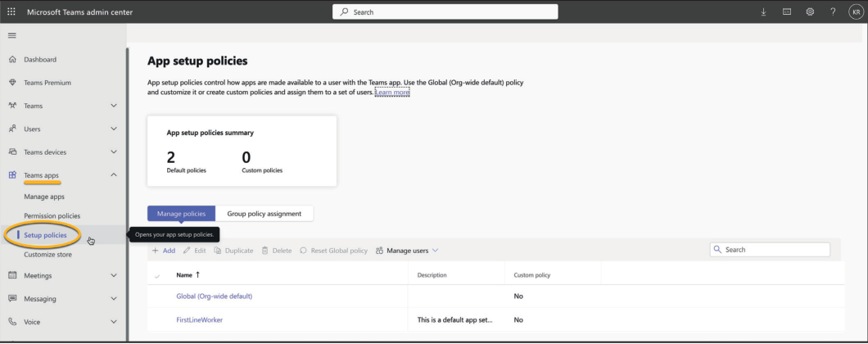Open the KR account avatar
Viewport: 868px width, 344px height.
[856, 11]
